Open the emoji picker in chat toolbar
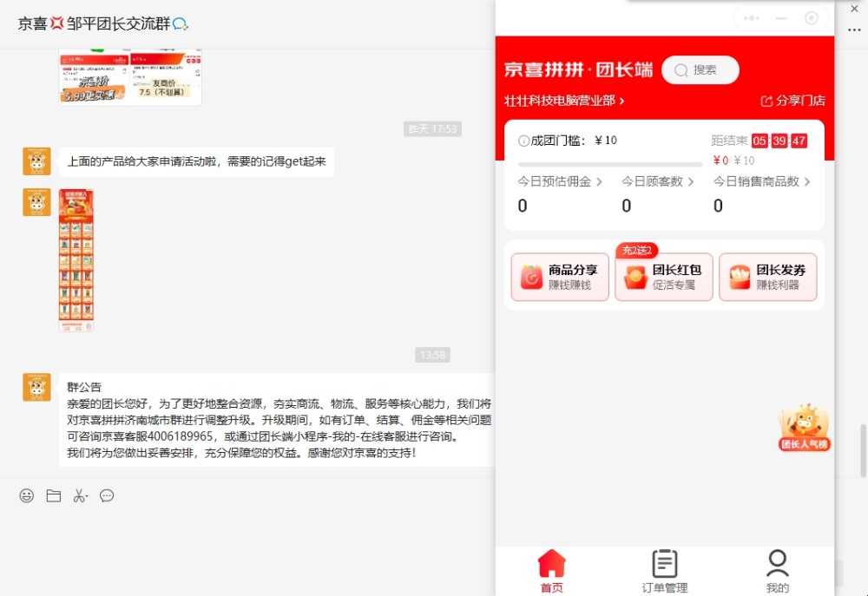The image size is (868, 596). [x=27, y=496]
